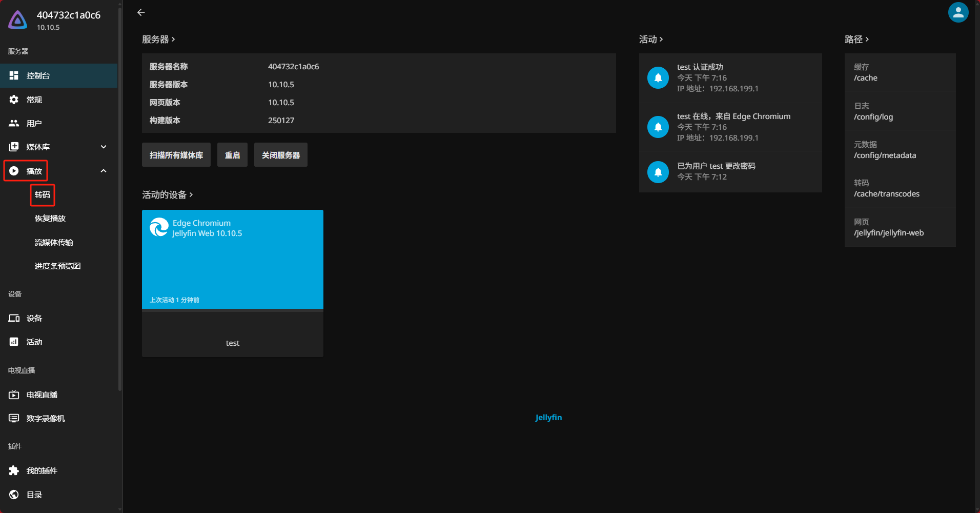
Task: Open 控制台 in the sidebar
Action: click(x=59, y=75)
